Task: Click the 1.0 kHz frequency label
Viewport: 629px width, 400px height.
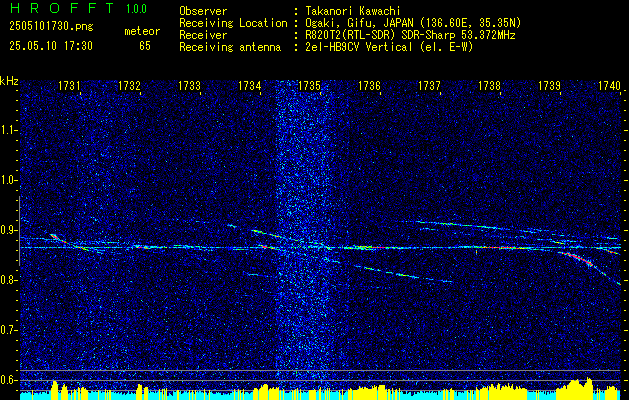Action: pos(8,181)
